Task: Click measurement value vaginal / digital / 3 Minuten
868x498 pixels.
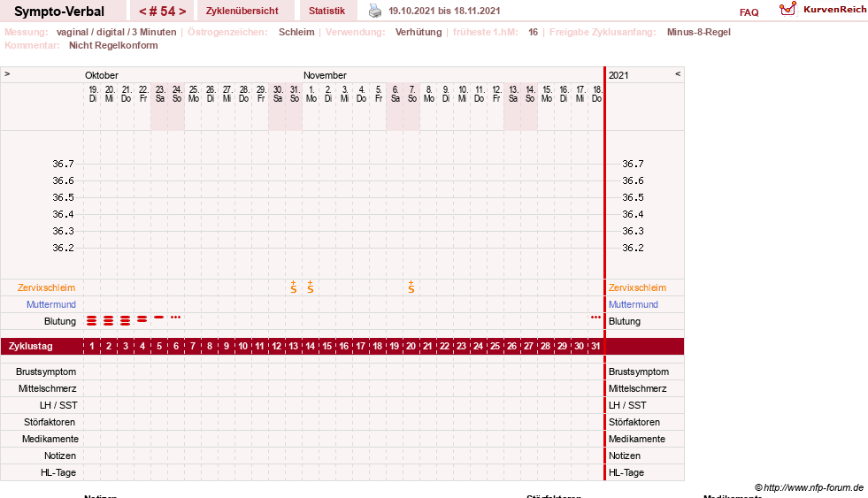Action: click(x=116, y=32)
